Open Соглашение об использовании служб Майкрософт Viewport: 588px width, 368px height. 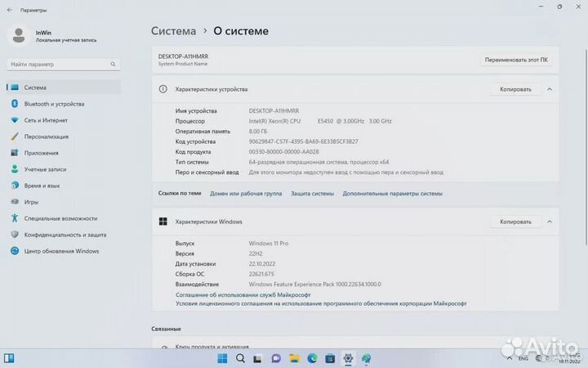pyautogui.click(x=243, y=295)
